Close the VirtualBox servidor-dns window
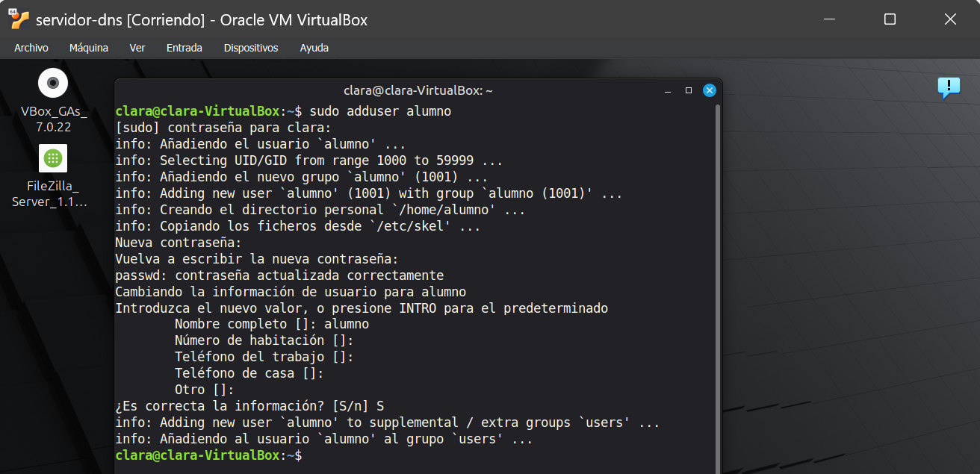 point(950,19)
